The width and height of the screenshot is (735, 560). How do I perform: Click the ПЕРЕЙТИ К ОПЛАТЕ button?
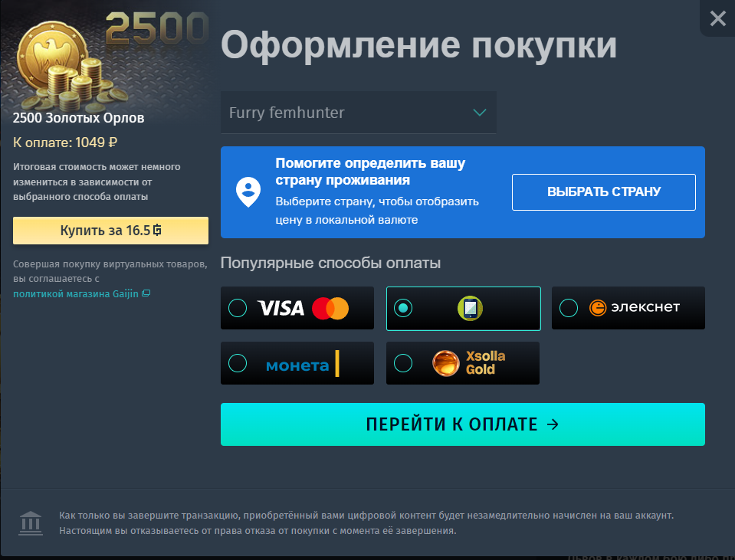pyautogui.click(x=463, y=424)
